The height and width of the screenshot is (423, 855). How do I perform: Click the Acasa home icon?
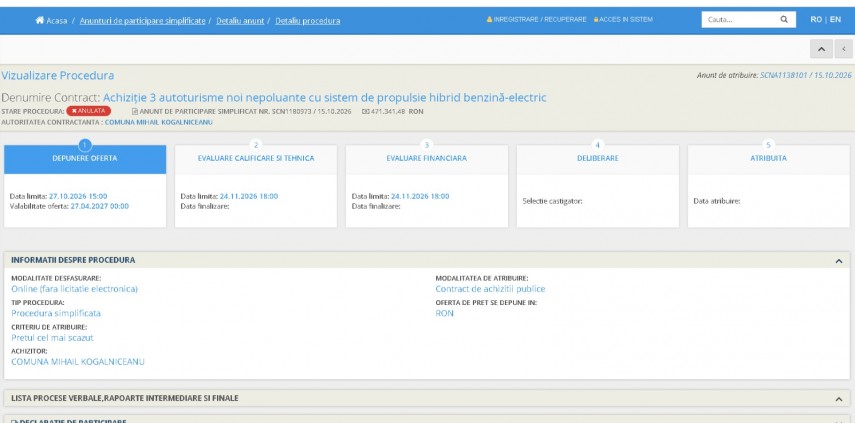coord(39,20)
